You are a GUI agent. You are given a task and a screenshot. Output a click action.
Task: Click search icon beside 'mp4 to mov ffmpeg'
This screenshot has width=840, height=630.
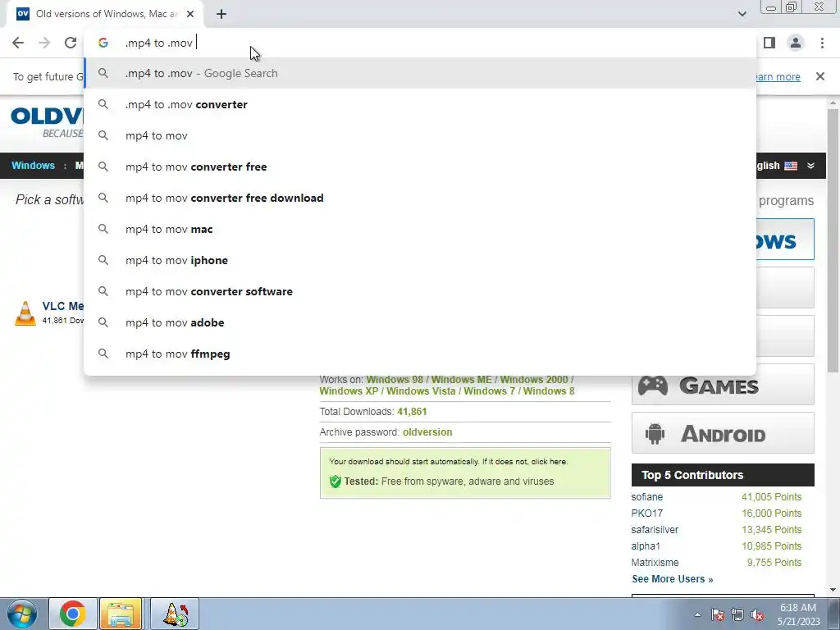[103, 354]
